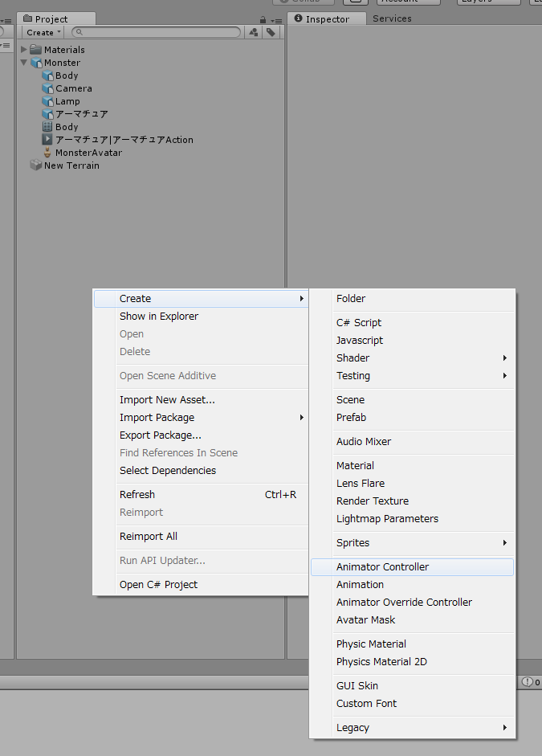
Task: Create a new Scene
Action: [x=413, y=400]
